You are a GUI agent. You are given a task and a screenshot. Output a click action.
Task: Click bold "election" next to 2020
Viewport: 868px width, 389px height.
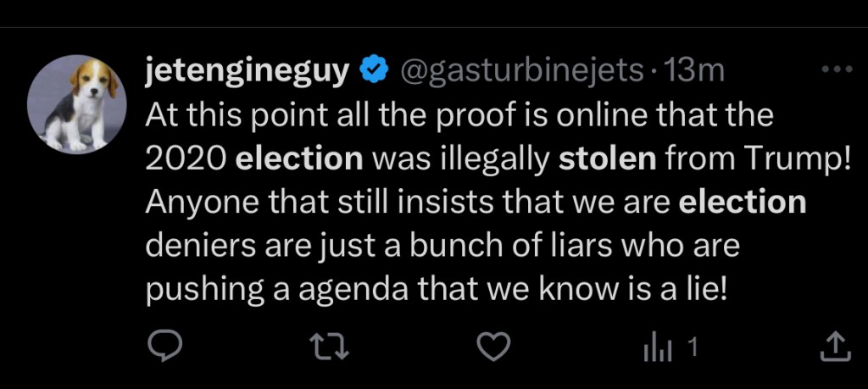tap(299, 160)
